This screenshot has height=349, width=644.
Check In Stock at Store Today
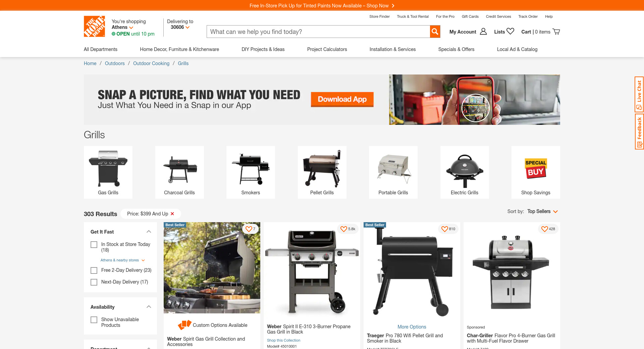tap(94, 245)
